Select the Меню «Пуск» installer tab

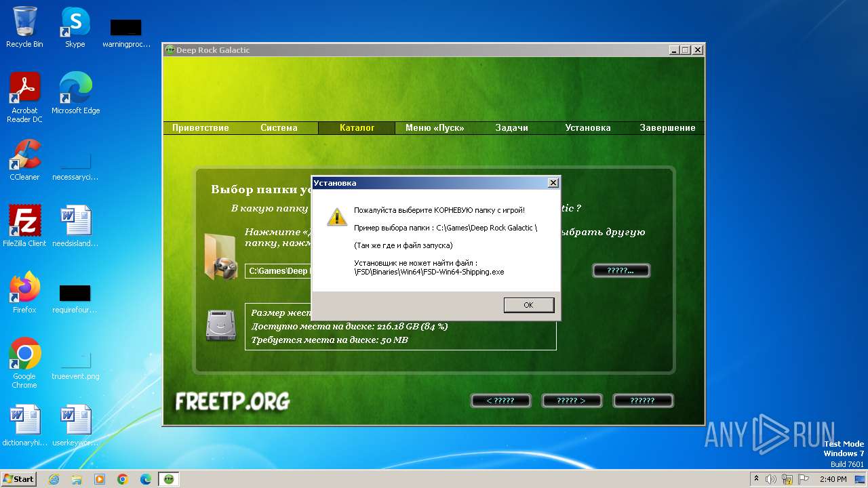point(435,128)
